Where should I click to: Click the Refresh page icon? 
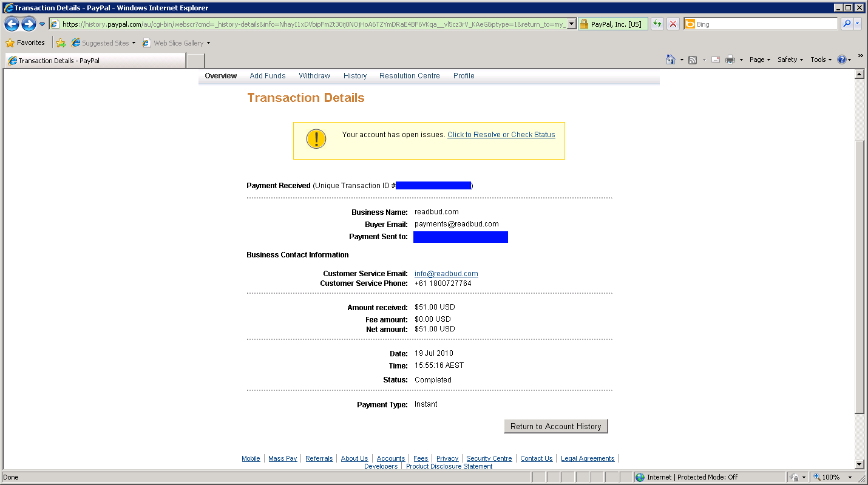pos(657,24)
